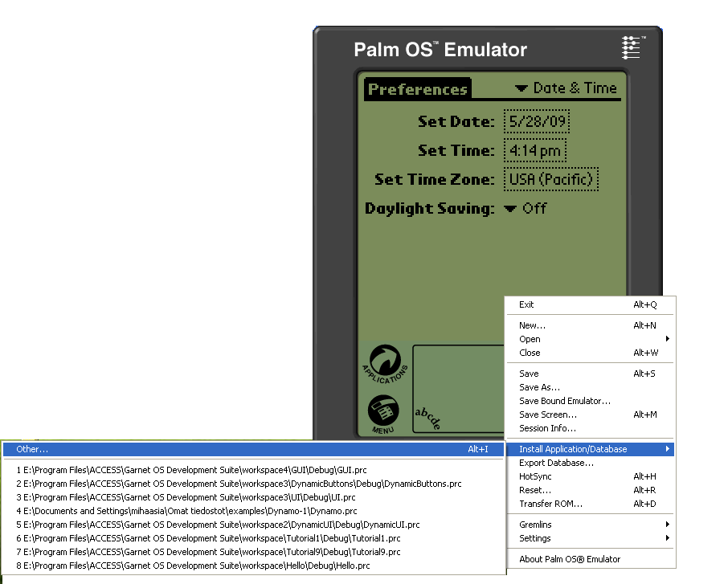Choose Save in the context menu

[590, 374]
